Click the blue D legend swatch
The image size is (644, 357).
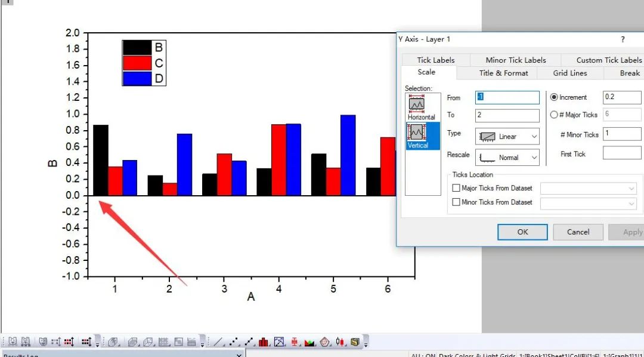137,78
